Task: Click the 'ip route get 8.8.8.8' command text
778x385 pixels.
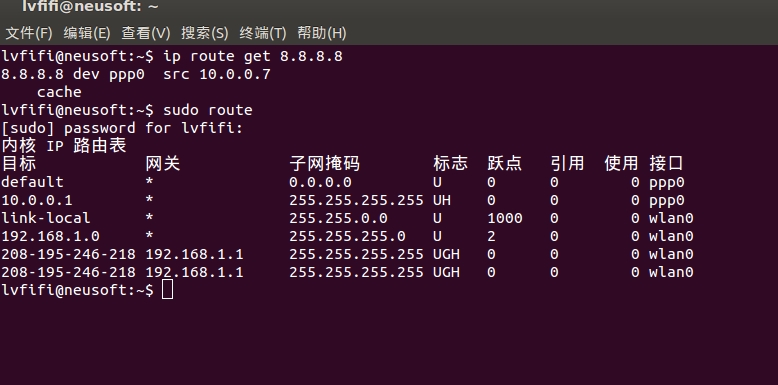Action: [x=253, y=56]
